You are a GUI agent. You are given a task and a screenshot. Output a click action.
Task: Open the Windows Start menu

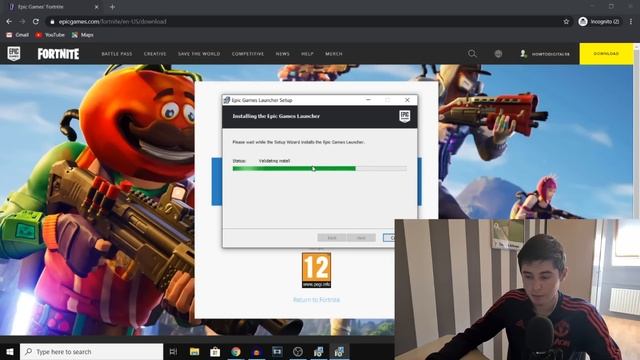[x=10, y=351]
